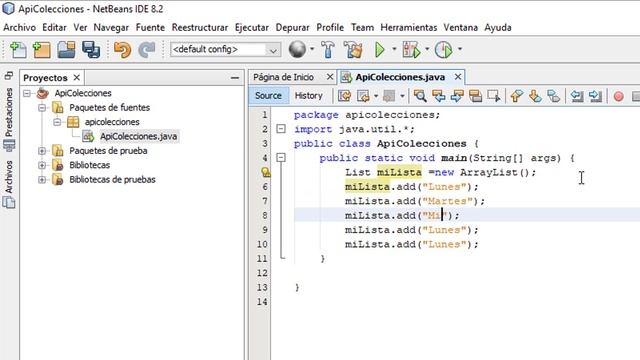Debug project using toolbar icon
640x360 pixels.
(411, 49)
